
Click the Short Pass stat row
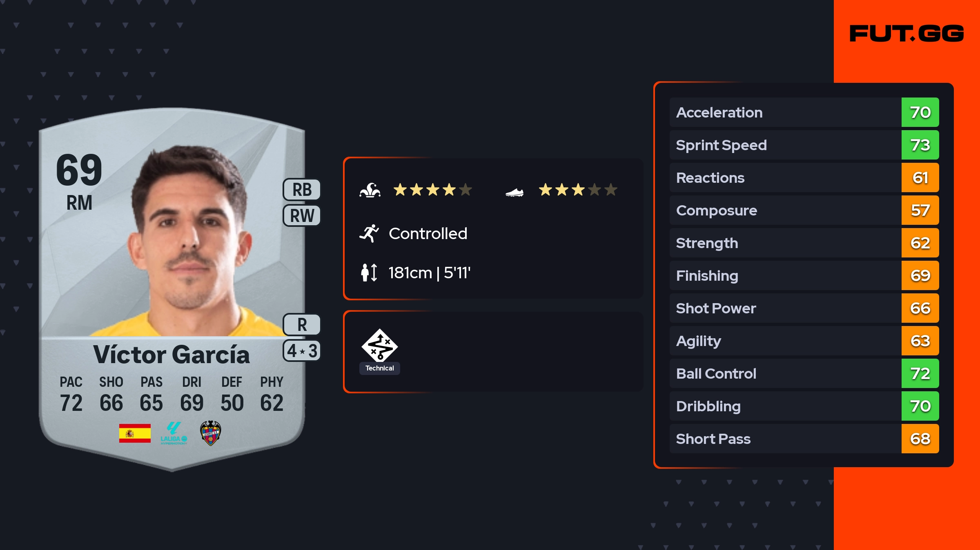coord(784,439)
